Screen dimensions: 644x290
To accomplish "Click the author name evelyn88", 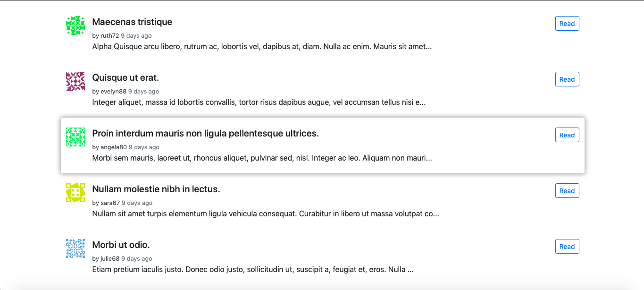I will pos(114,92).
